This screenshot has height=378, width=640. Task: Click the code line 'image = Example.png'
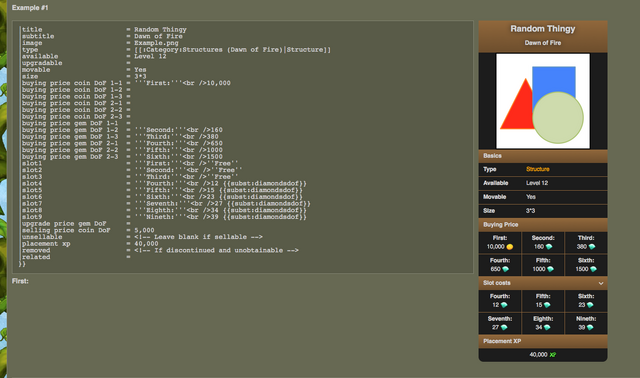100,43
